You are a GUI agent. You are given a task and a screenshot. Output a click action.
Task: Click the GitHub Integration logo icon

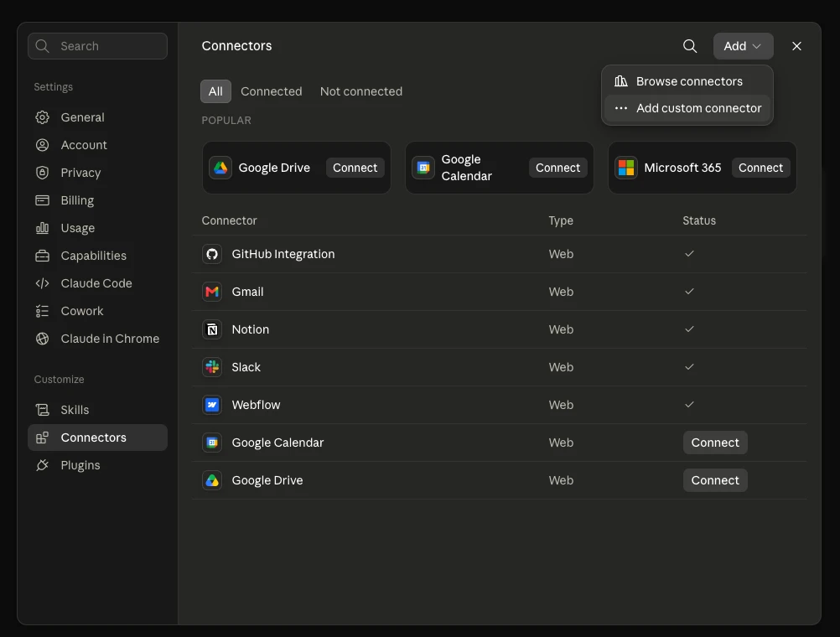point(212,254)
